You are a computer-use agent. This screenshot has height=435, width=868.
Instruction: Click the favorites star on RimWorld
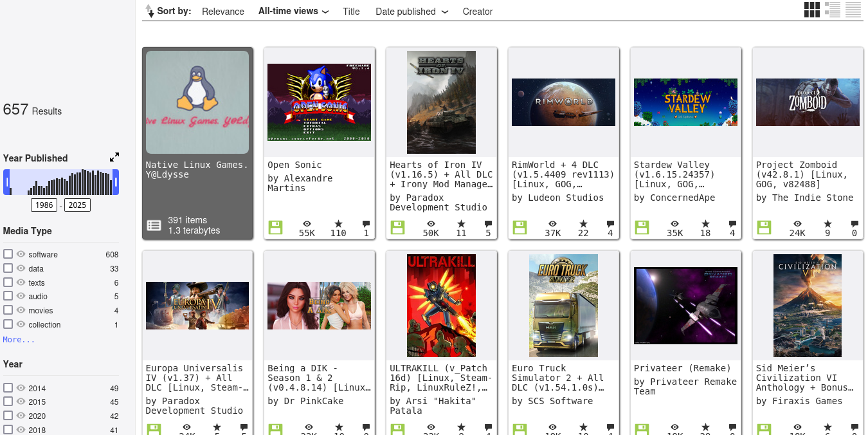(583, 224)
